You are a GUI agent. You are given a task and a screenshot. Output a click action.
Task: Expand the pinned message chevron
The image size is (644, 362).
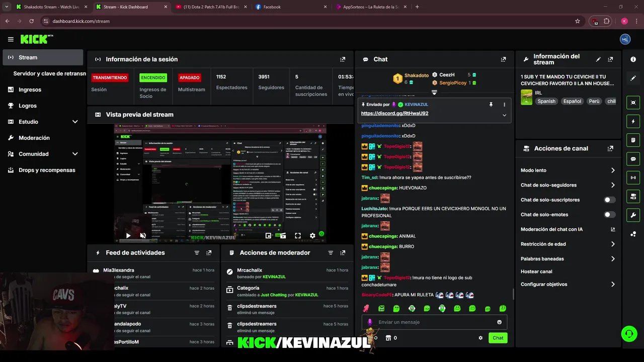tap(504, 115)
